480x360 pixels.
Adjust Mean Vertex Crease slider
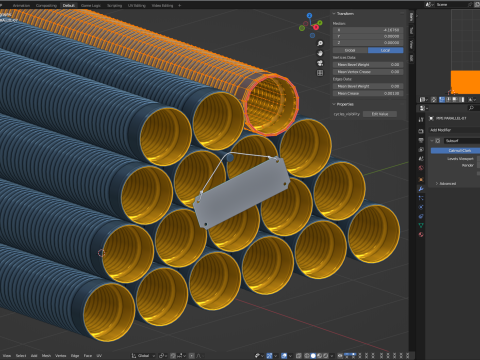click(368, 72)
